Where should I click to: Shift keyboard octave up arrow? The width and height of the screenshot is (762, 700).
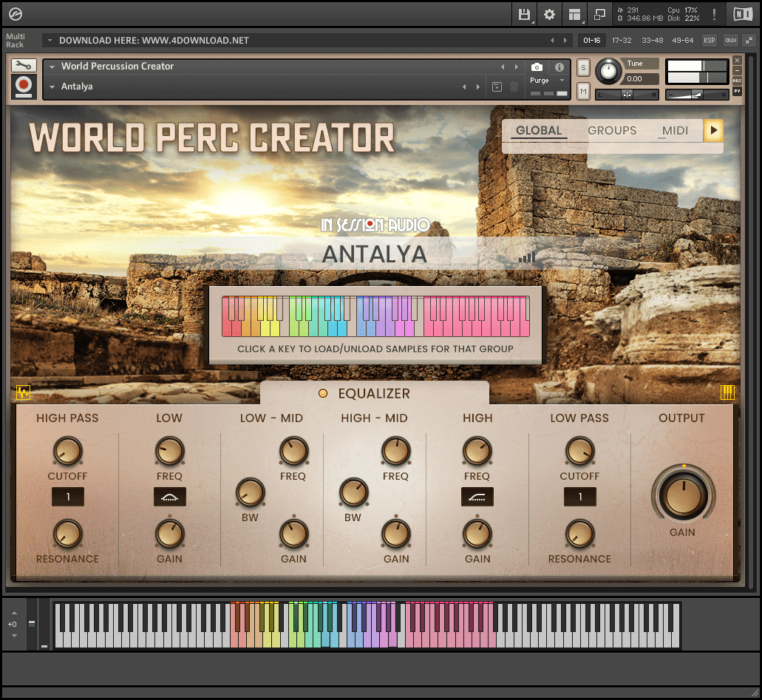(x=14, y=613)
